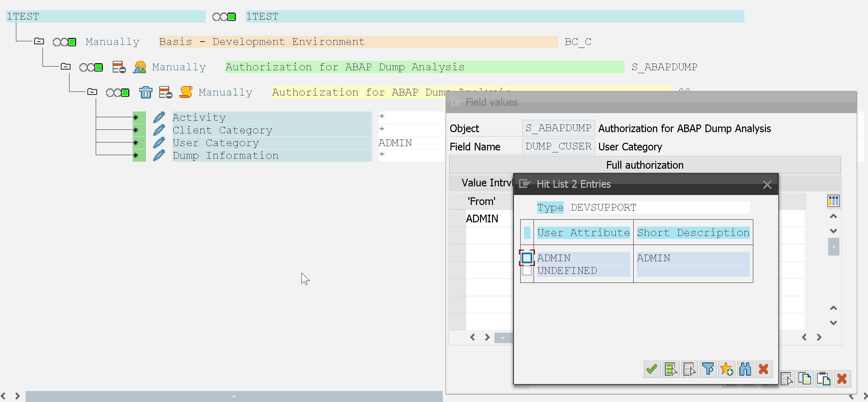Viewport: 868px width, 402px height.
Task: Select Client Category field row
Action: pos(272,130)
